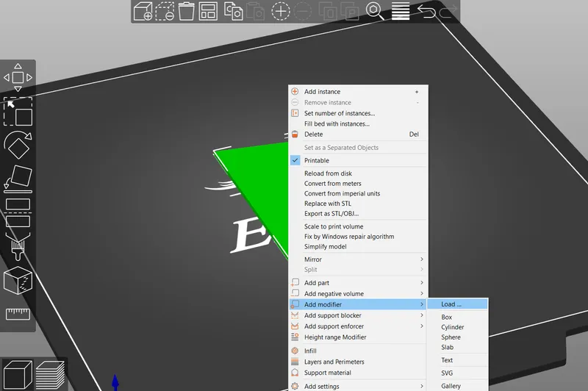Choose Fix by Windows repair algorithm
Image resolution: width=588 pixels, height=391 pixels.
358,237
